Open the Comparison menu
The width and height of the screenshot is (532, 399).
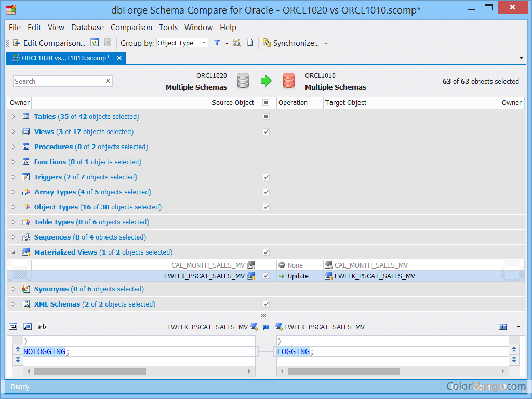coord(131,28)
